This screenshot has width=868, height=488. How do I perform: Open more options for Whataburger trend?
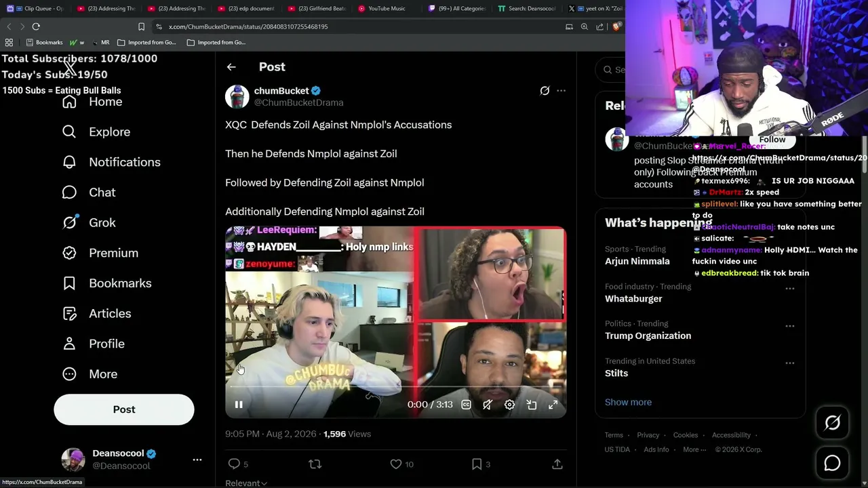click(790, 289)
